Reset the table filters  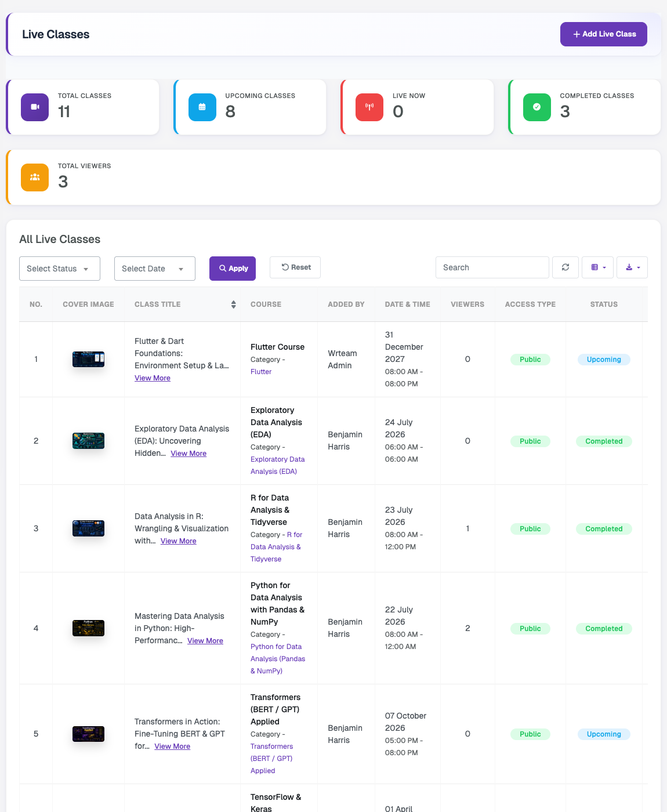295,267
